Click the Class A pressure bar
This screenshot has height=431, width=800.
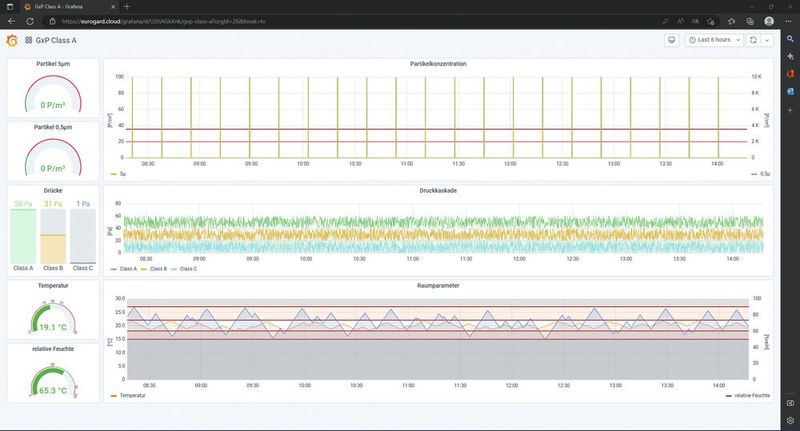23,236
